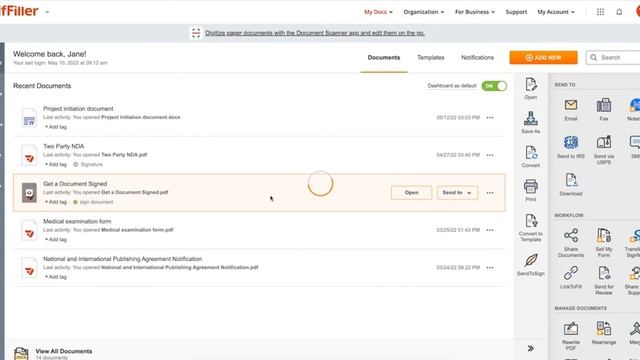
Task: Click Send via USPS icon
Action: pos(604,142)
